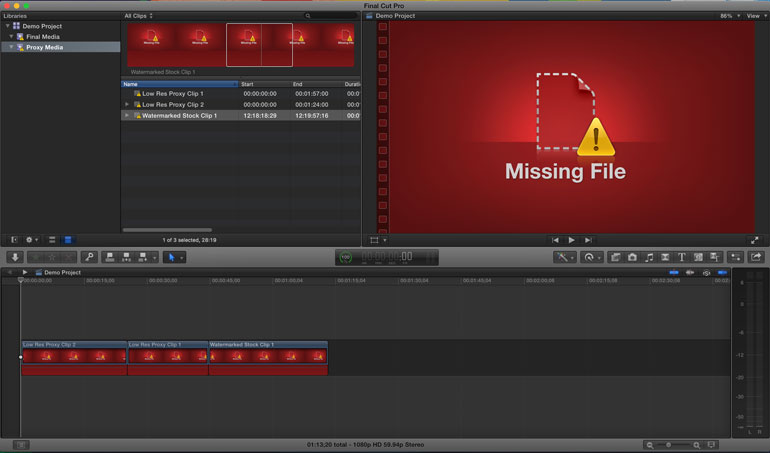Open the Titles browser T icon
Screen dimensions: 770x453
(x=682, y=257)
